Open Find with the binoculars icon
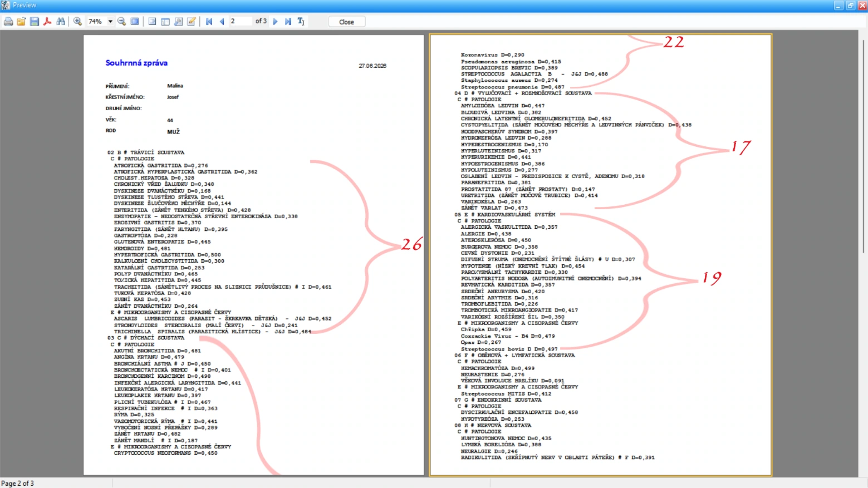 (x=61, y=22)
